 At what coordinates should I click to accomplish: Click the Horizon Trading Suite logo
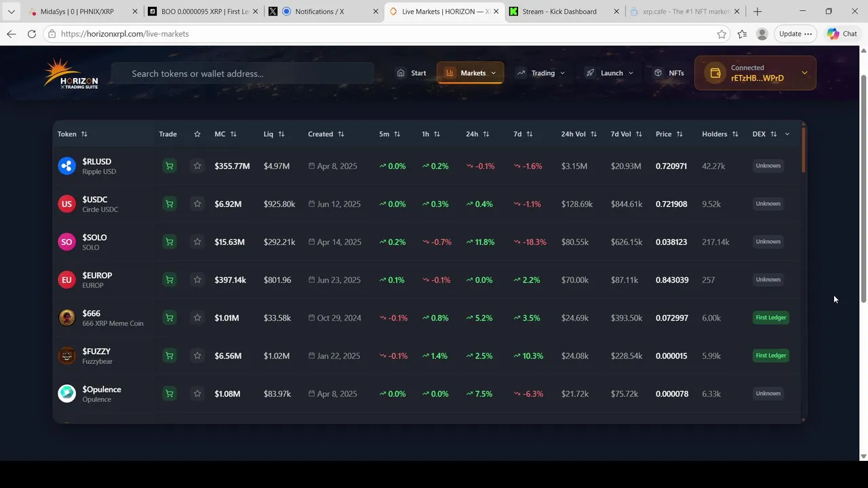(x=71, y=73)
